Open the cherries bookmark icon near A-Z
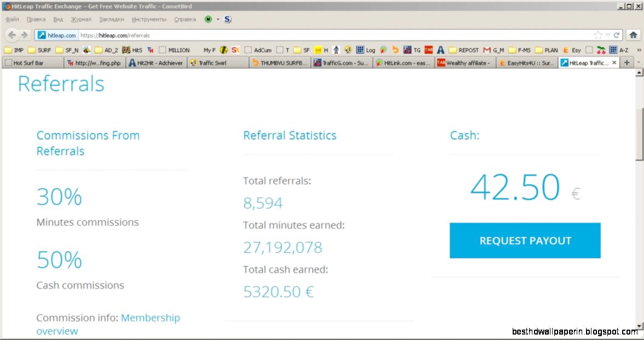This screenshot has width=644, height=340. pyautogui.click(x=601, y=50)
